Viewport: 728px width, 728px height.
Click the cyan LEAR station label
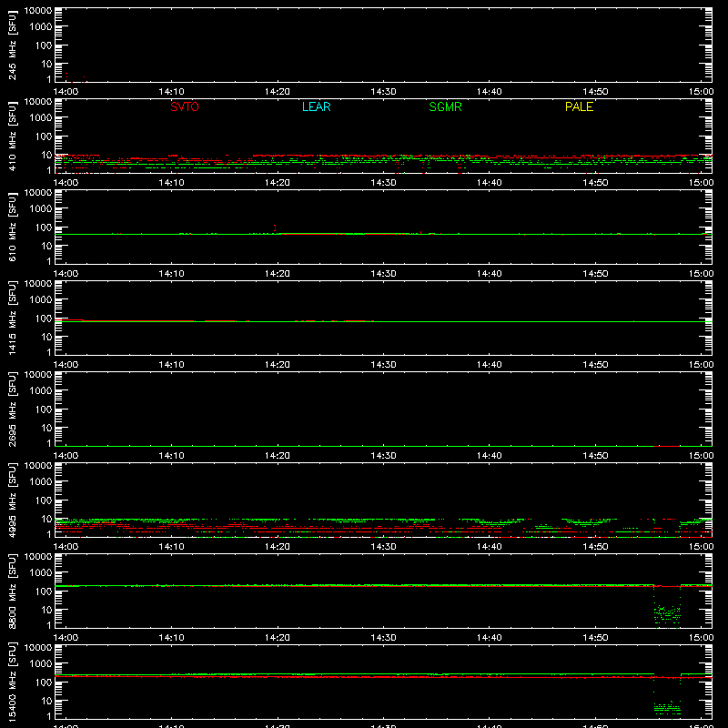tap(316, 106)
